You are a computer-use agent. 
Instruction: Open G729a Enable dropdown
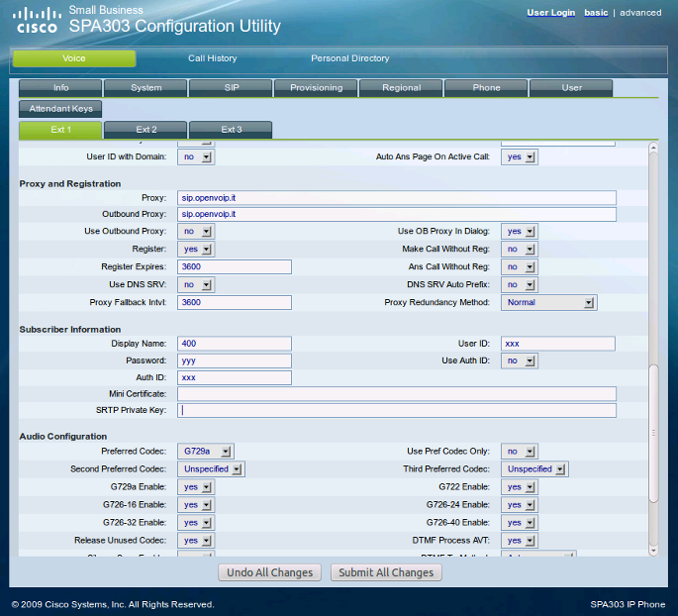tap(196, 487)
